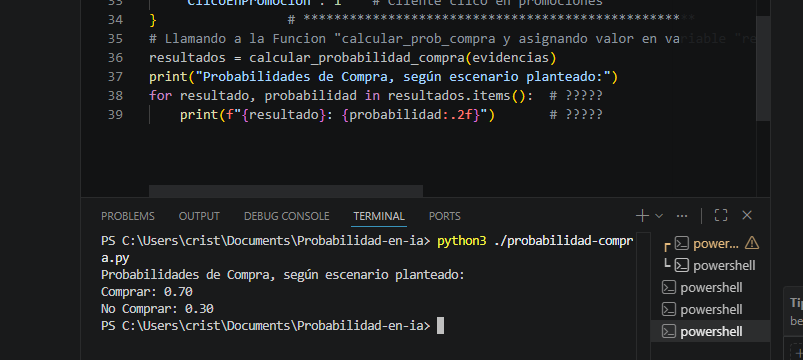This screenshot has width=803, height=360.
Task: Expand the launch profile dropdown beside the plus icon
Action: [659, 216]
